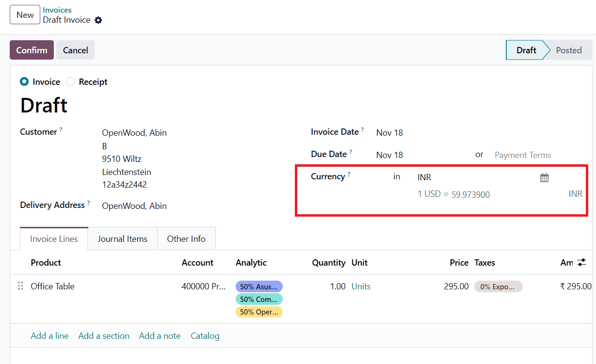This screenshot has width=596, height=364.
Task: Switch to the Other Info tab
Action: click(x=186, y=238)
